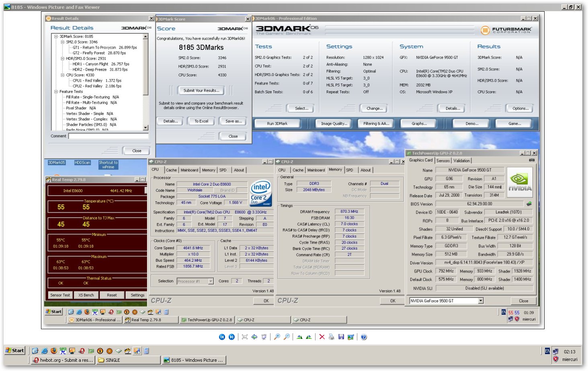The height and width of the screenshot is (371, 588).
Task: Start the slide show
Action: (264, 337)
